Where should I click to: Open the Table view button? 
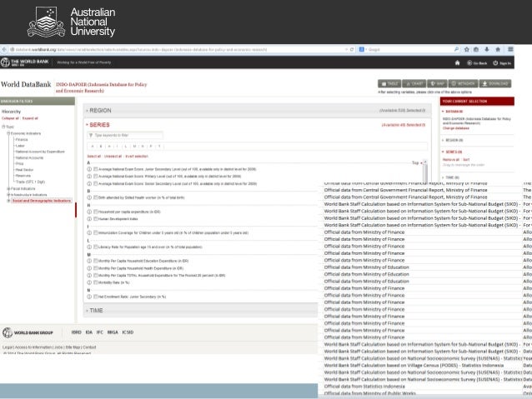(x=389, y=84)
